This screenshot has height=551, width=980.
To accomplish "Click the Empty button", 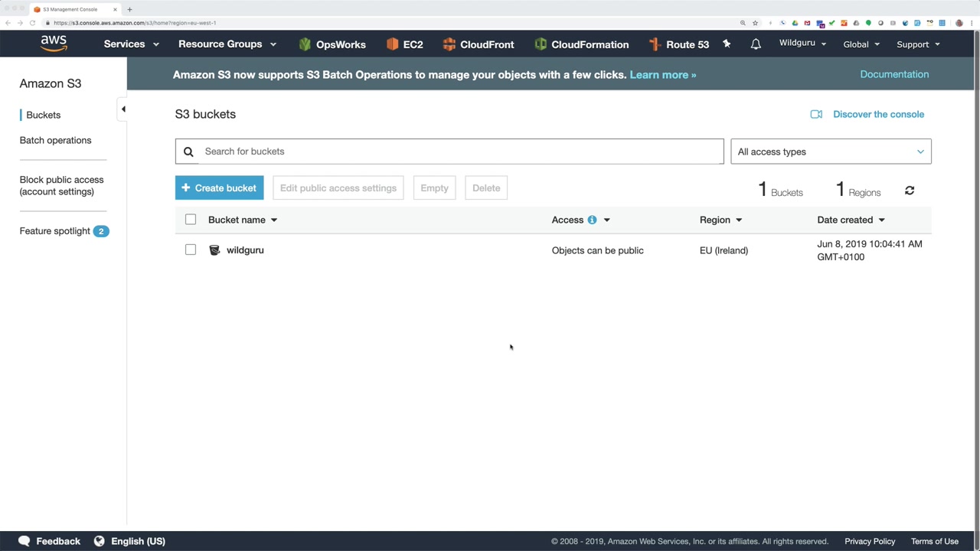I will (434, 187).
